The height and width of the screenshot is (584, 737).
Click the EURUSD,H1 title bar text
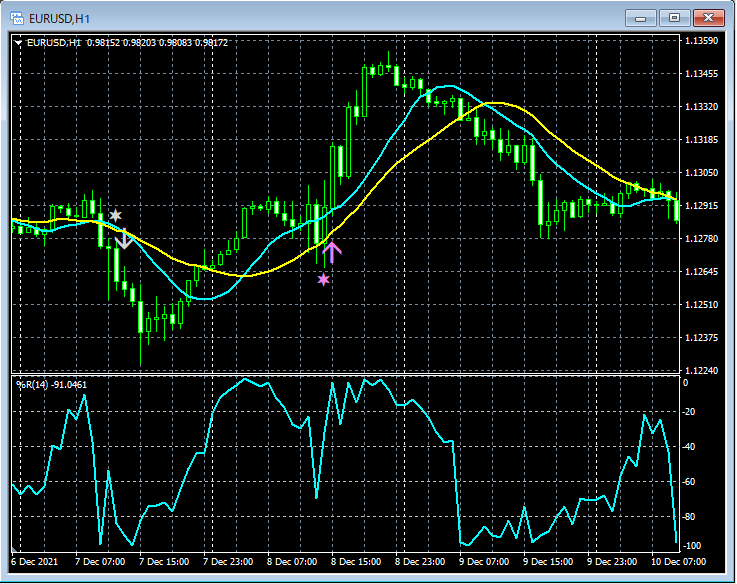tap(59, 19)
